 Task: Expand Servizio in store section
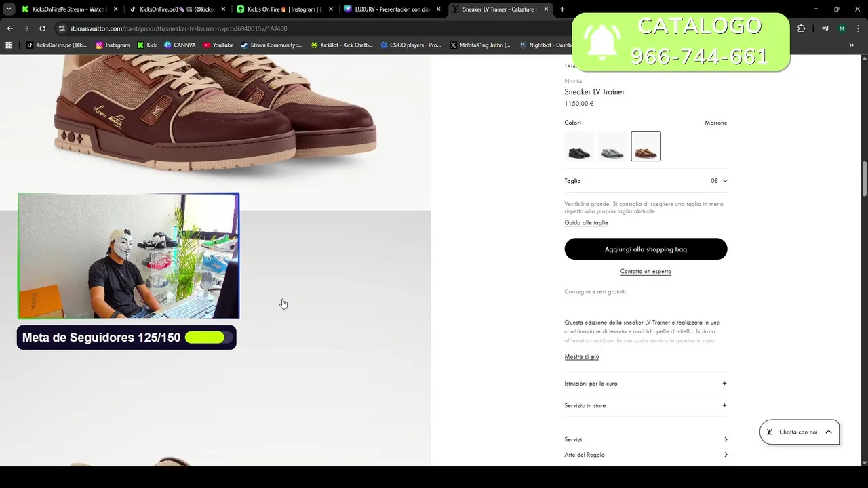tap(646, 405)
